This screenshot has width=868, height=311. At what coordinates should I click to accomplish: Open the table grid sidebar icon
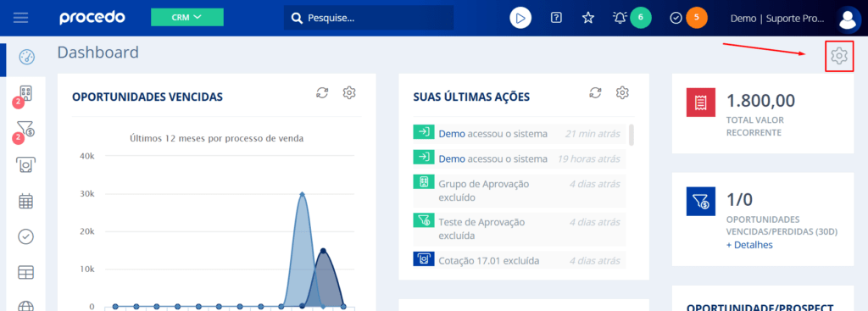(x=26, y=272)
